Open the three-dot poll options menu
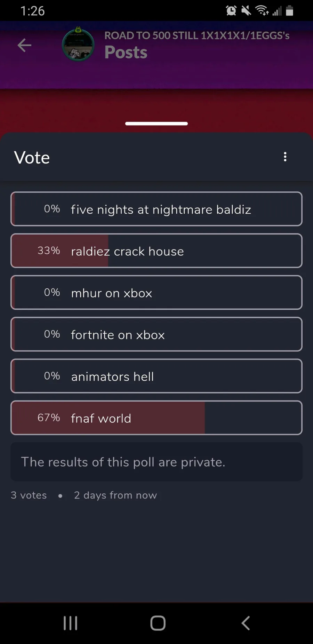Screen dimensions: 313x644 [285, 157]
